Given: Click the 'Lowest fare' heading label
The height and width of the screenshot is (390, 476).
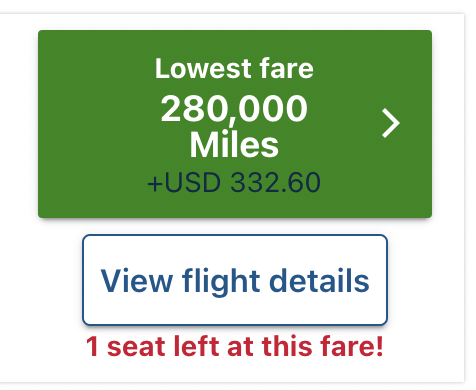Looking at the screenshot, I should (x=234, y=68).
